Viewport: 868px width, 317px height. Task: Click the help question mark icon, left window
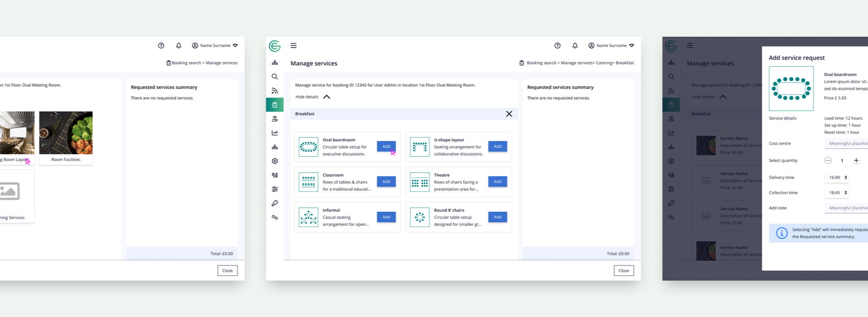[x=161, y=45]
